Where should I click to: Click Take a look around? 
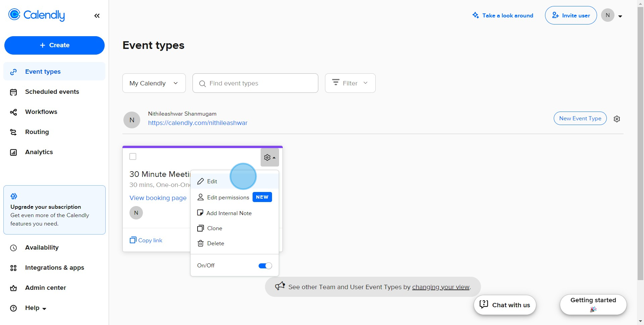point(503,15)
